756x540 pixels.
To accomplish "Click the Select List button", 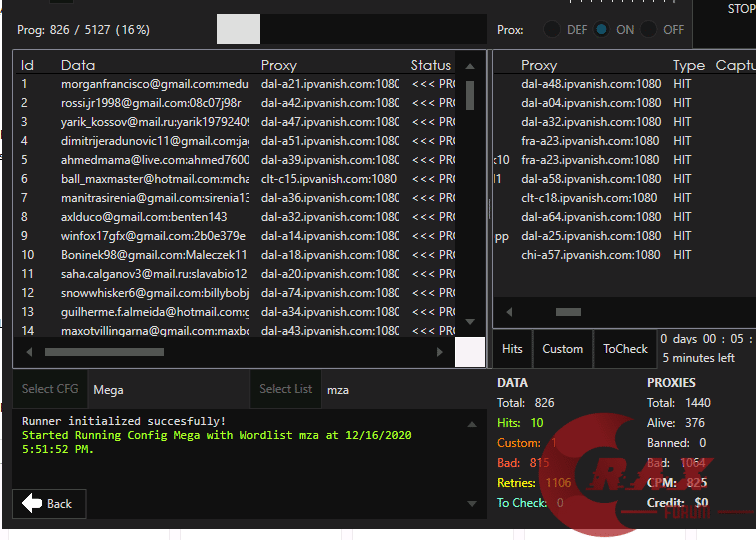I will (285, 389).
